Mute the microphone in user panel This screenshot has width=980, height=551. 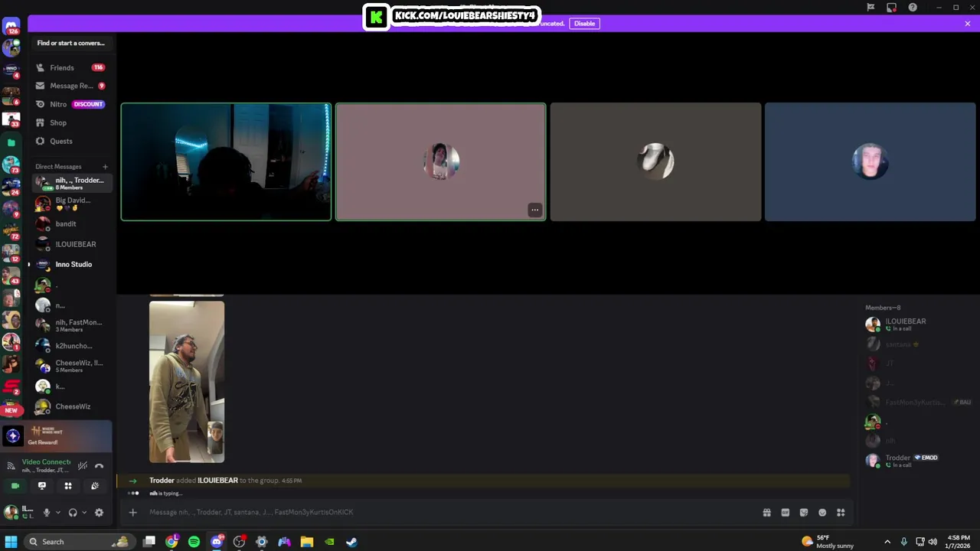click(x=47, y=513)
